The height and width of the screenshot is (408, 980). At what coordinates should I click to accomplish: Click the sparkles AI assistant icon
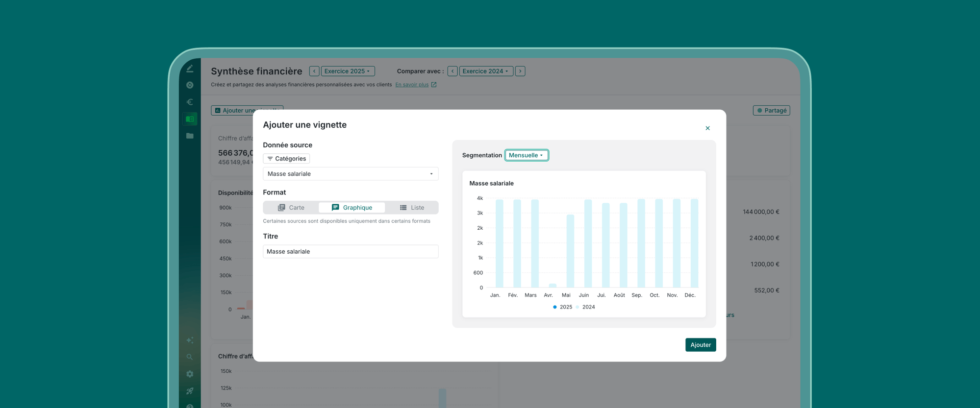click(190, 340)
